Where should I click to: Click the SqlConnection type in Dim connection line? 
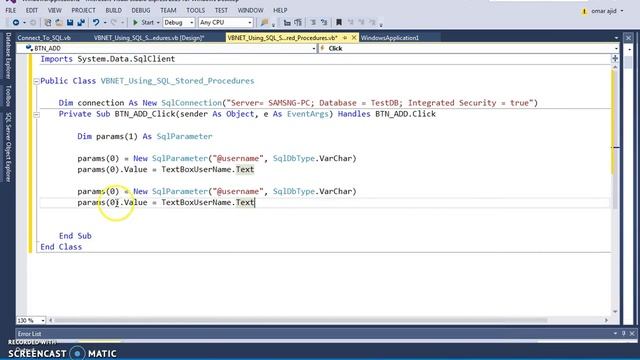(191, 103)
